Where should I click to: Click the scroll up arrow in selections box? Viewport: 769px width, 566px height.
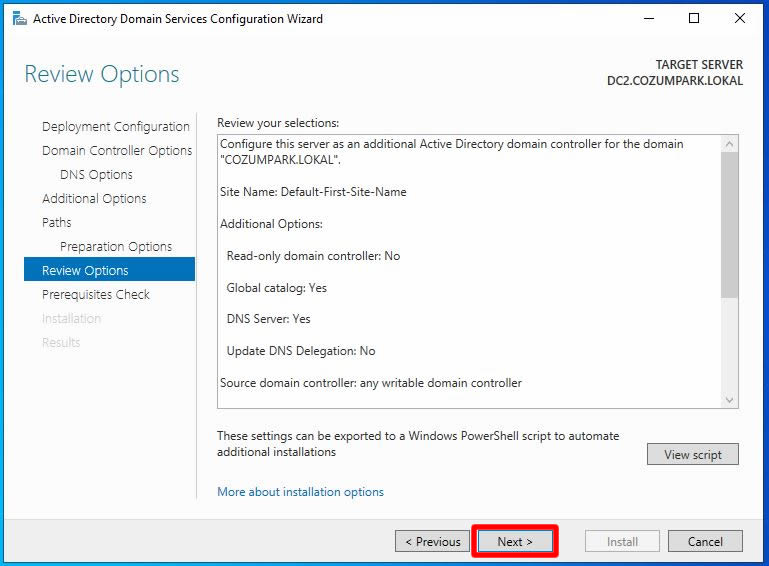point(729,145)
